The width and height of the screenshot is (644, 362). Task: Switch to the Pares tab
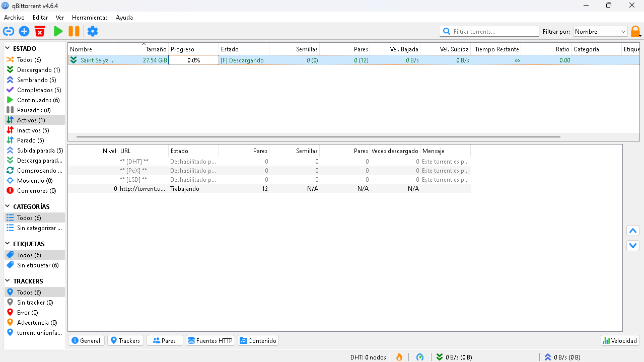(165, 341)
